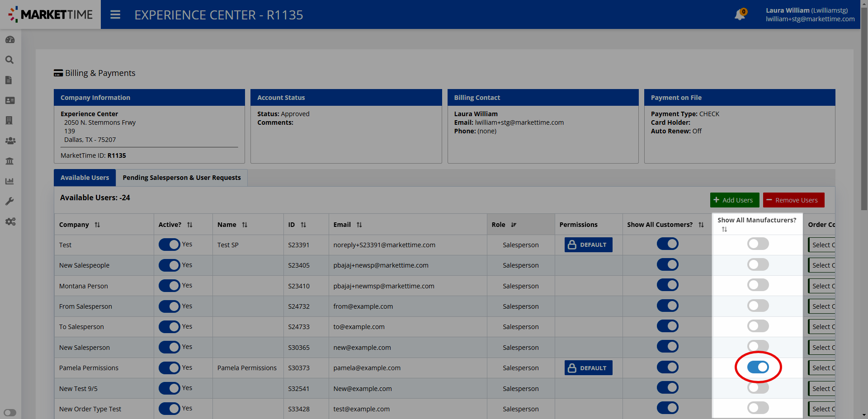
Task: Sort table by Email column
Action: (x=359, y=225)
